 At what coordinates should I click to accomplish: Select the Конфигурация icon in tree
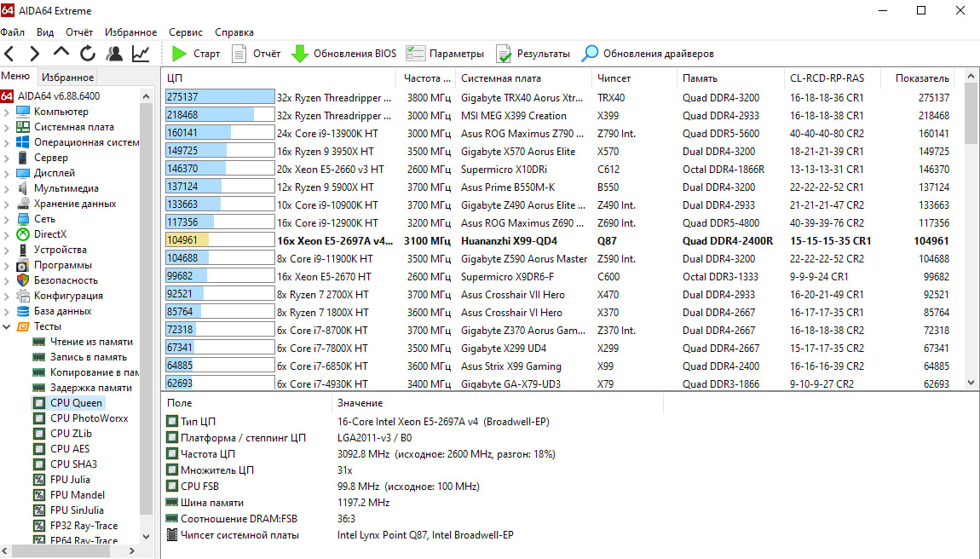click(23, 296)
